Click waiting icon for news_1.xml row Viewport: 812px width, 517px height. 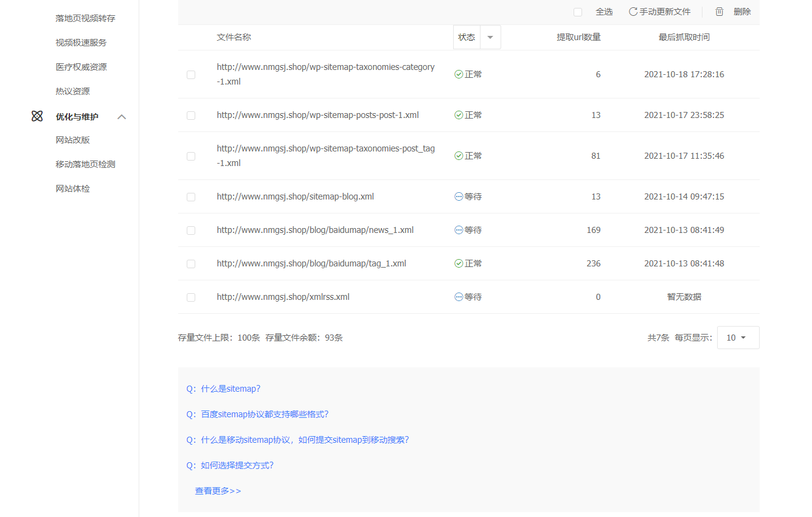pos(459,230)
